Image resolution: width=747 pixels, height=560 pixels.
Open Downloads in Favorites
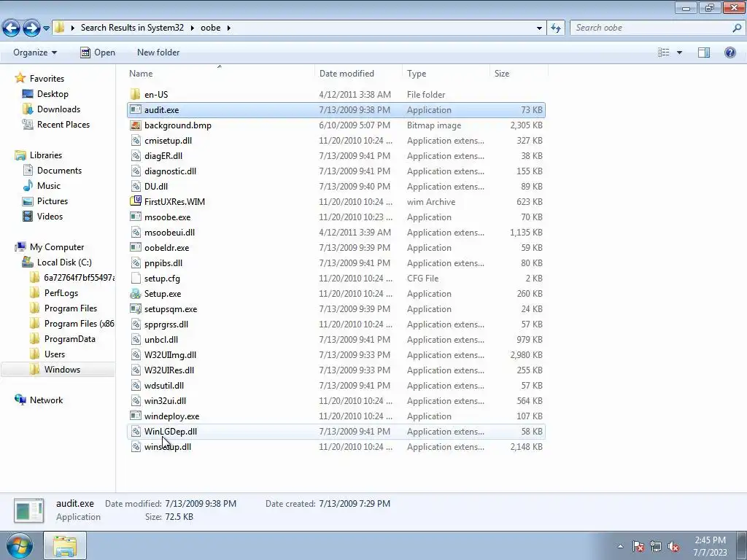click(58, 109)
